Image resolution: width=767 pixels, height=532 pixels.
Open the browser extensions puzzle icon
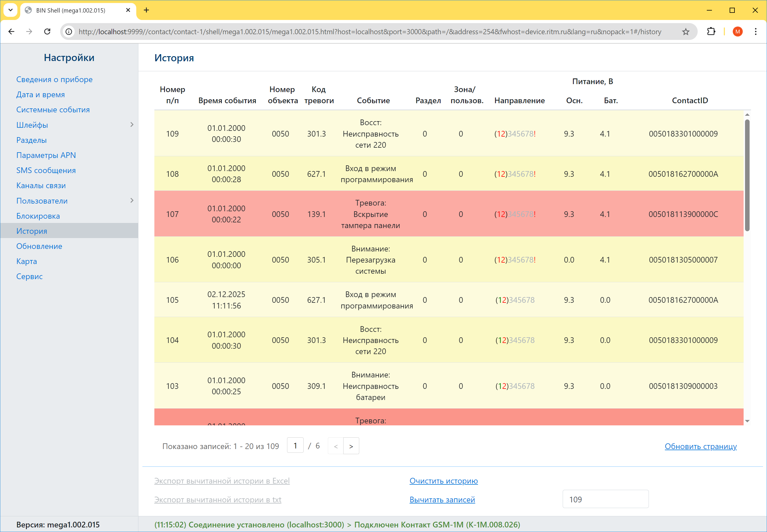[x=711, y=32]
